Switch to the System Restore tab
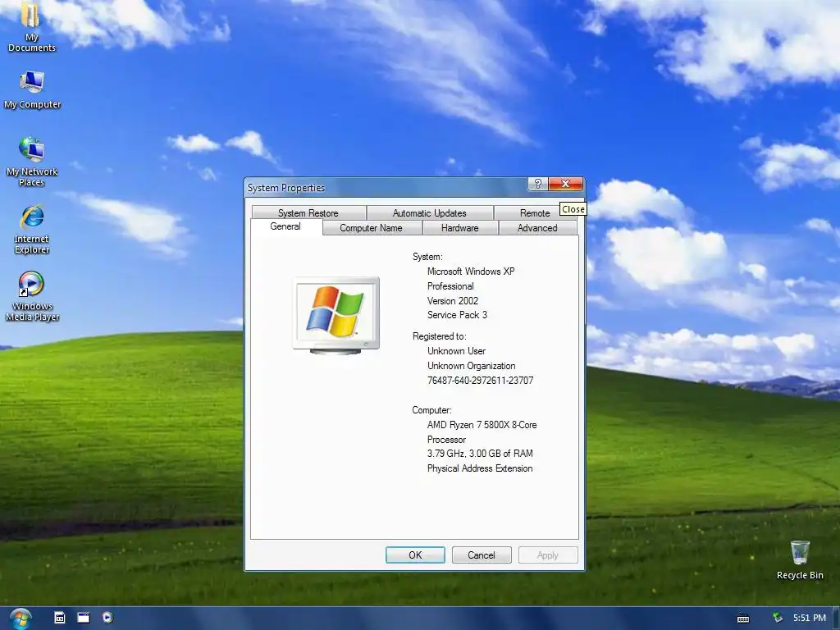Screen dimensions: 840x630 click(x=308, y=212)
